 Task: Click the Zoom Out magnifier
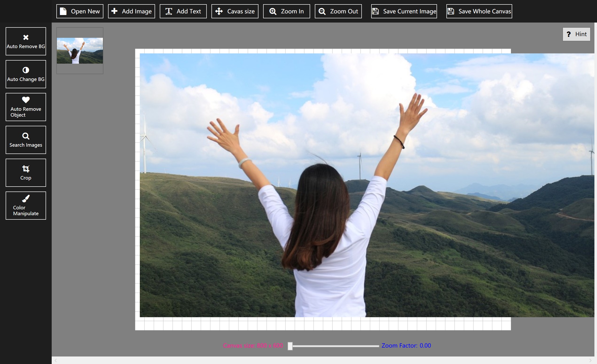(322, 11)
